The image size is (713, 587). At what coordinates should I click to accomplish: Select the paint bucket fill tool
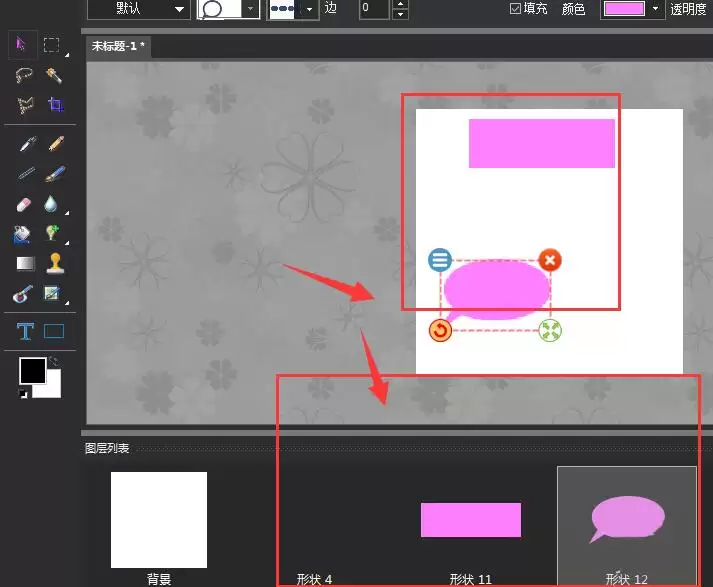coord(22,234)
